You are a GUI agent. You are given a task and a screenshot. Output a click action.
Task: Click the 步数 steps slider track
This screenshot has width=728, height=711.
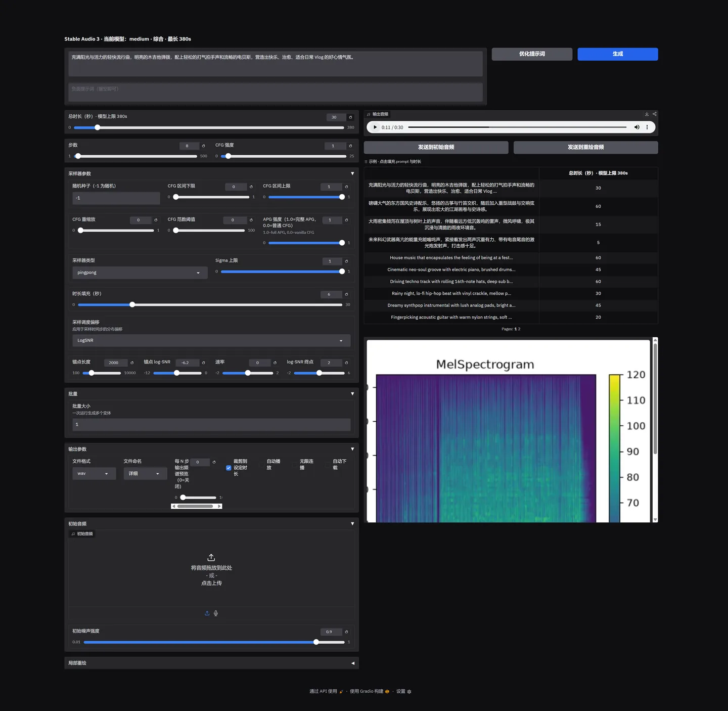tap(135, 156)
